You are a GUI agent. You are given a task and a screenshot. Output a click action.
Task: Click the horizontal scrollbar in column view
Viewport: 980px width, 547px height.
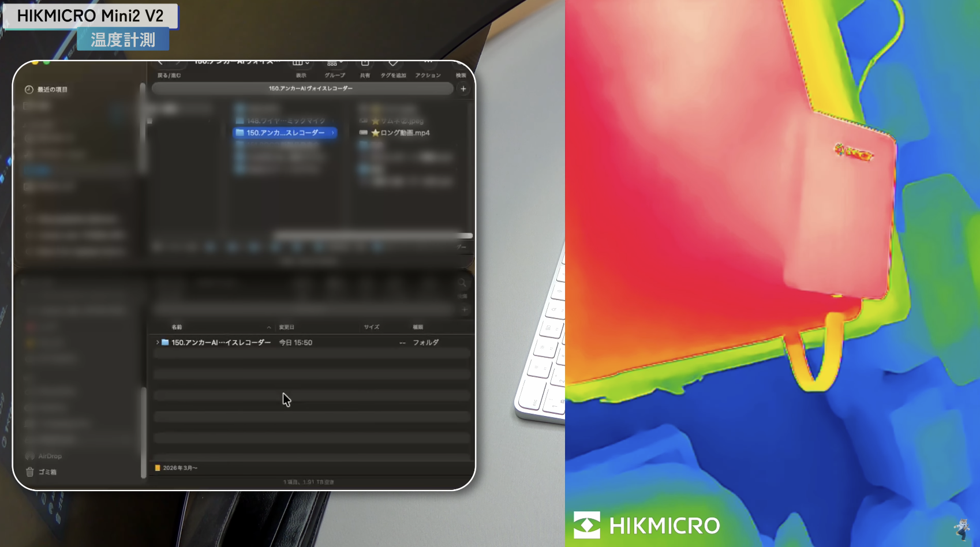click(x=372, y=235)
